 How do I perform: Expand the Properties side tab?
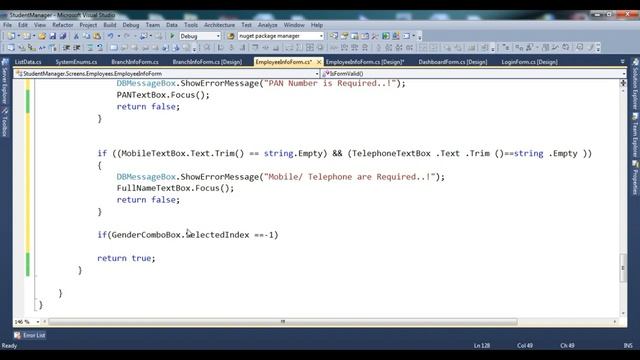[635, 178]
